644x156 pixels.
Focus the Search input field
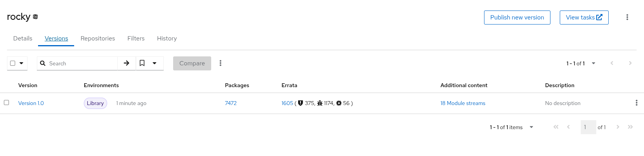pyautogui.click(x=82, y=63)
